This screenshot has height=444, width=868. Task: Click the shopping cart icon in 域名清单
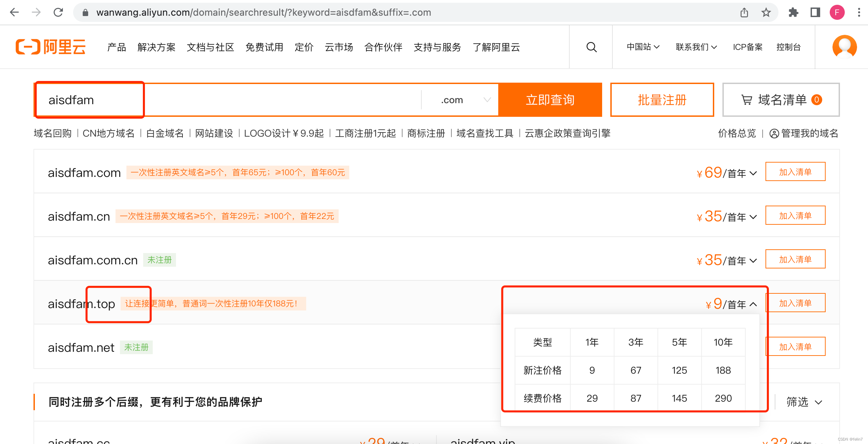pos(747,100)
